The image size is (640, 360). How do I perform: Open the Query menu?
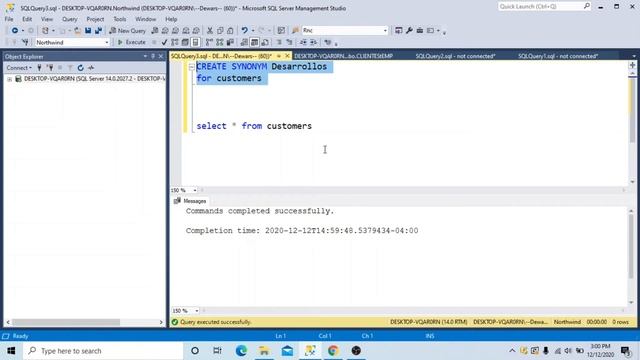(69, 19)
